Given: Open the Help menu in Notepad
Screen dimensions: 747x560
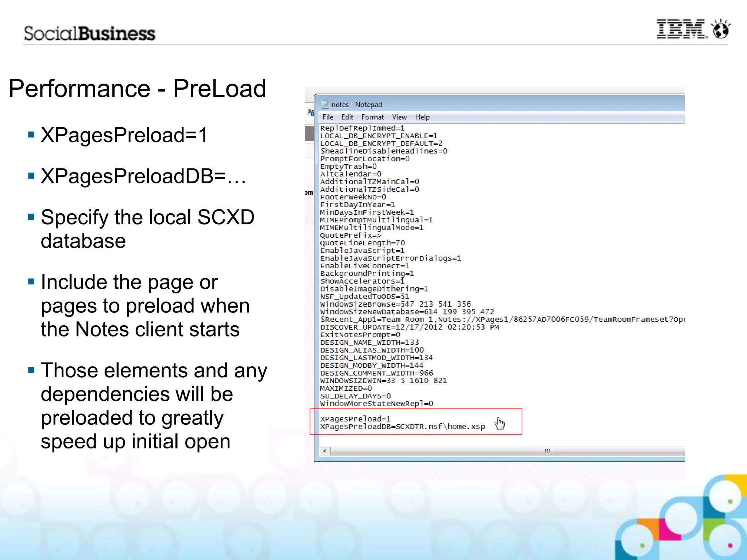Looking at the screenshot, I should 422,117.
